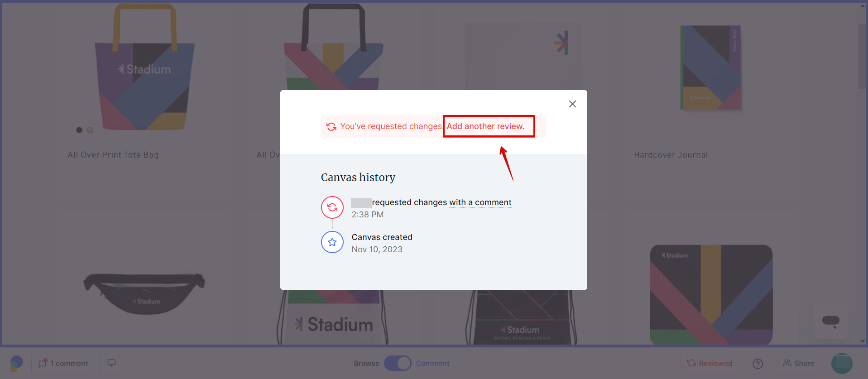Image resolution: width=868 pixels, height=379 pixels.
Task: Open the help question mark icon
Action: (x=758, y=364)
